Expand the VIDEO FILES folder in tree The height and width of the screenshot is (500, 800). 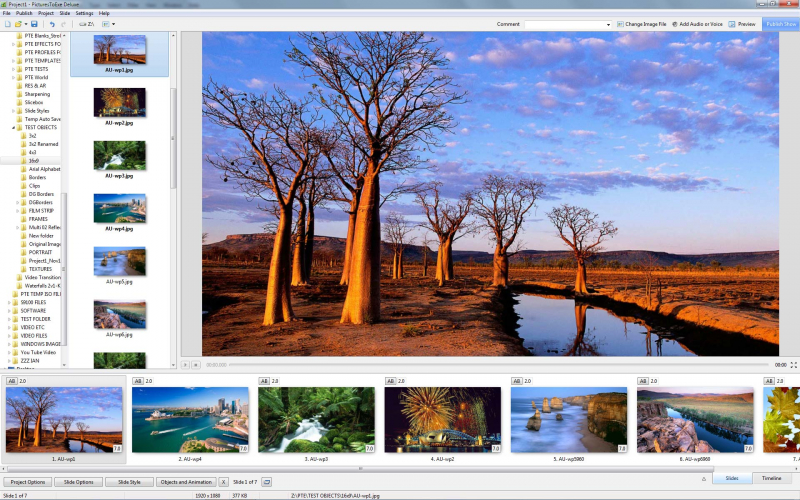pos(9,336)
